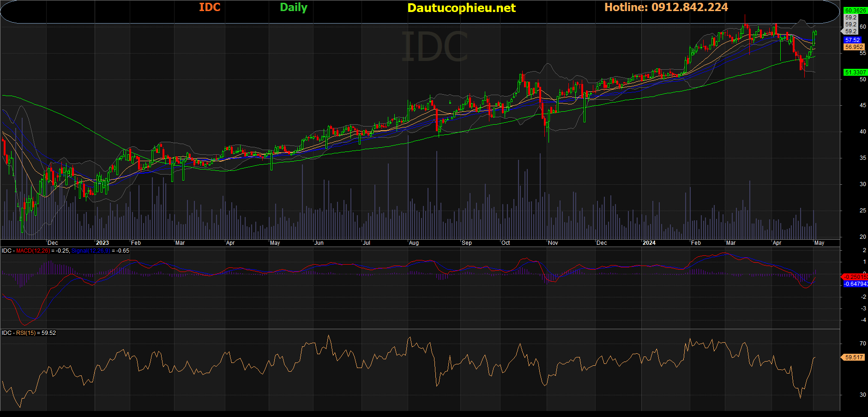
Task: Select the Aug month marker on timeline
Action: coord(414,243)
